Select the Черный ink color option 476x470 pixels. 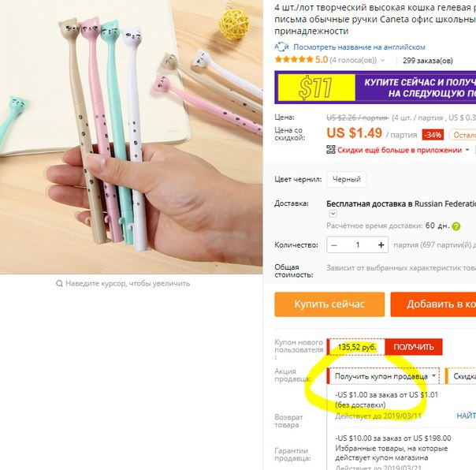pos(347,179)
